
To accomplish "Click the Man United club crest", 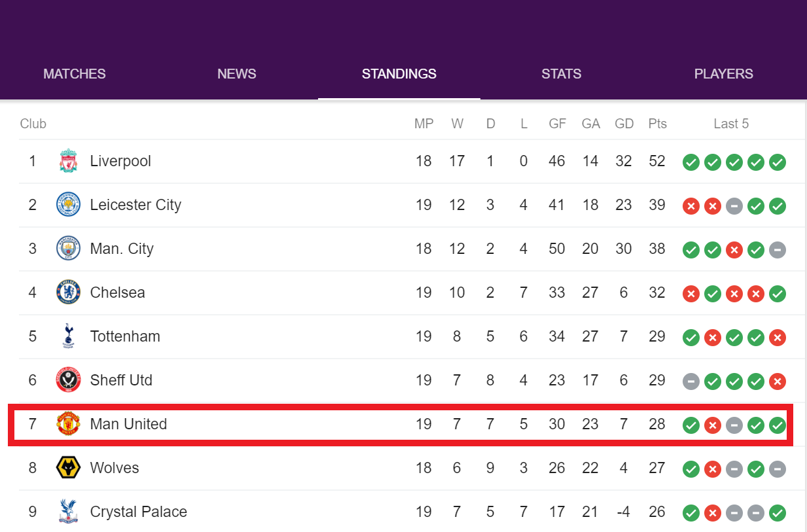I will pyautogui.click(x=68, y=424).
